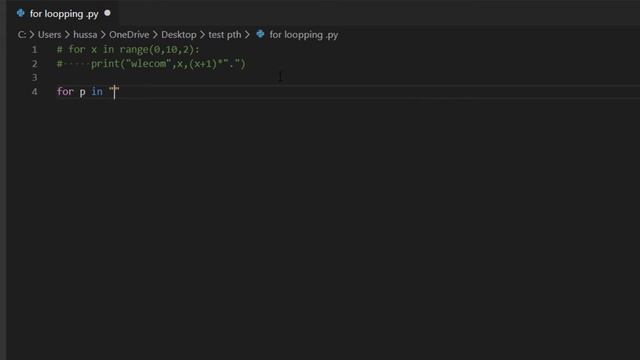This screenshot has height=360, width=640.
Task: Expand the chevron after 'Desktop' in breadcrumb
Action: (202, 35)
